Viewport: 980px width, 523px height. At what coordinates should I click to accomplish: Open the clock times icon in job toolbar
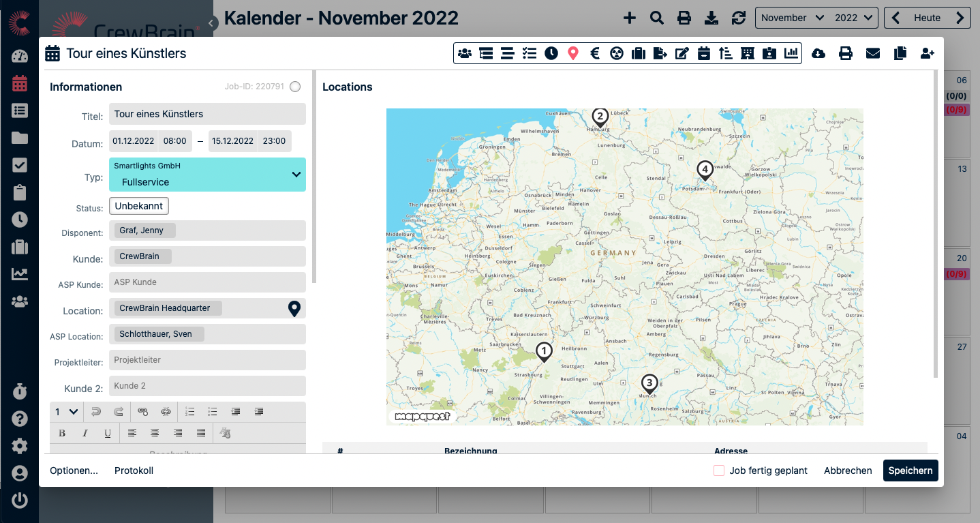(x=551, y=53)
